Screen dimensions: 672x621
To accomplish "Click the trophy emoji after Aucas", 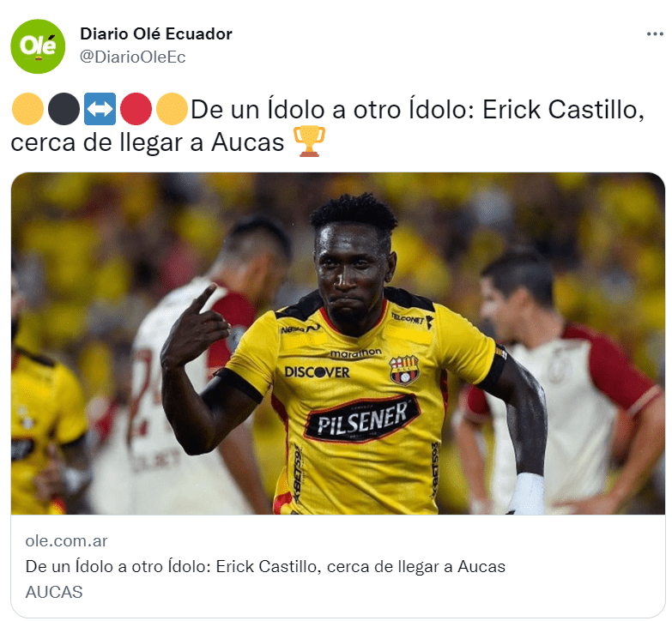I will tap(309, 142).
